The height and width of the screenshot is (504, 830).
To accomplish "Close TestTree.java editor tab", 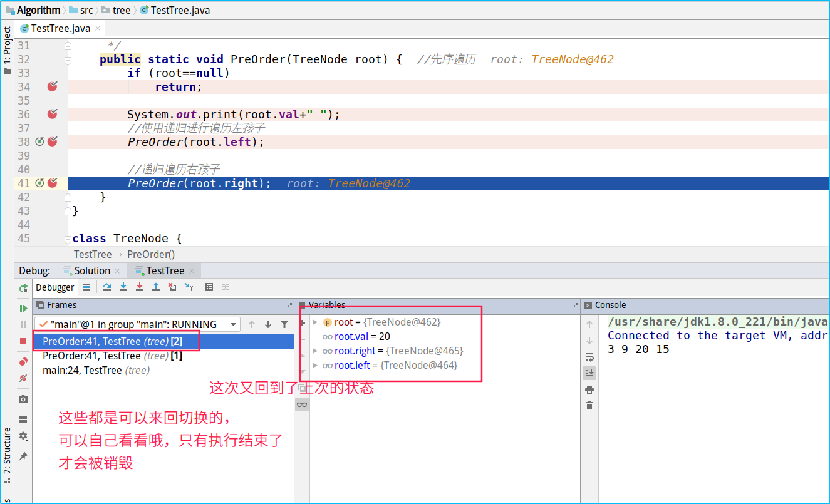I will pyautogui.click(x=98, y=28).
